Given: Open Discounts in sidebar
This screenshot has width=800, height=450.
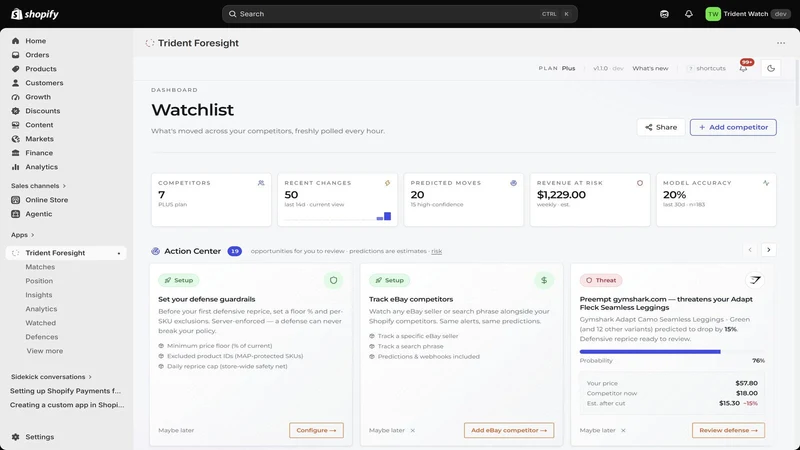Looking at the screenshot, I should [42, 111].
